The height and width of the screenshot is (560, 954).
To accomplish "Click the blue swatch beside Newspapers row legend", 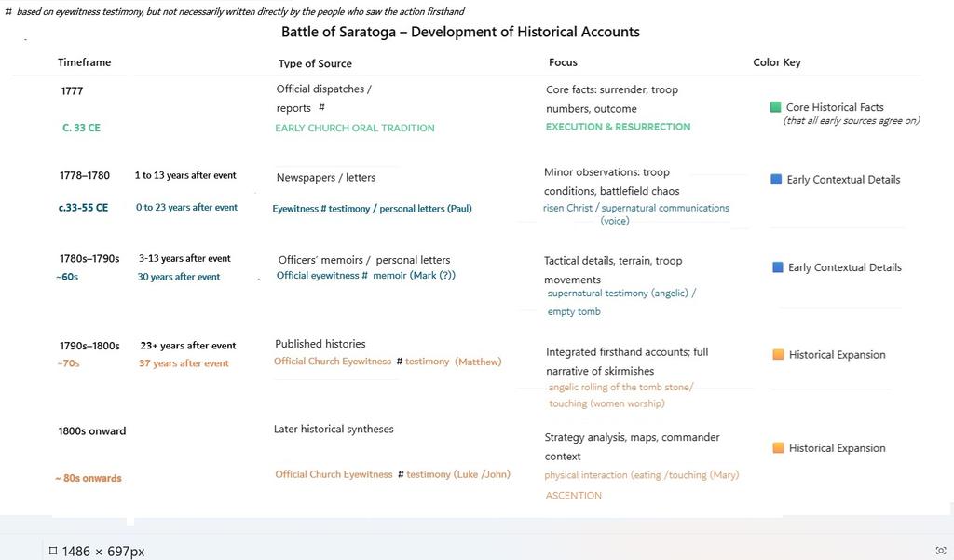I will 776,180.
